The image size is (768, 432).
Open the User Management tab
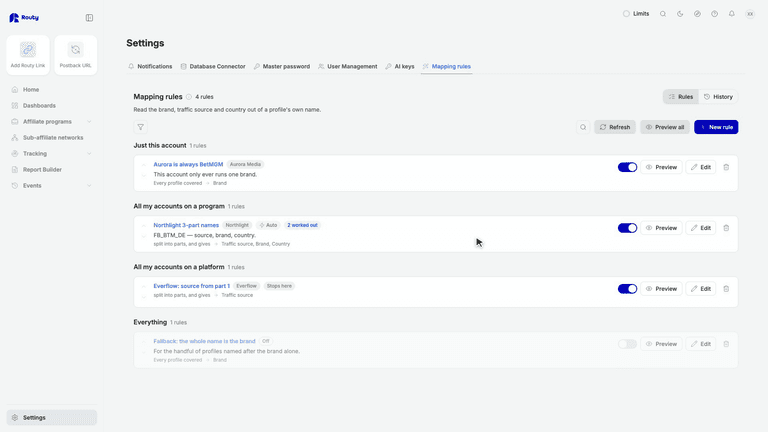348,67
